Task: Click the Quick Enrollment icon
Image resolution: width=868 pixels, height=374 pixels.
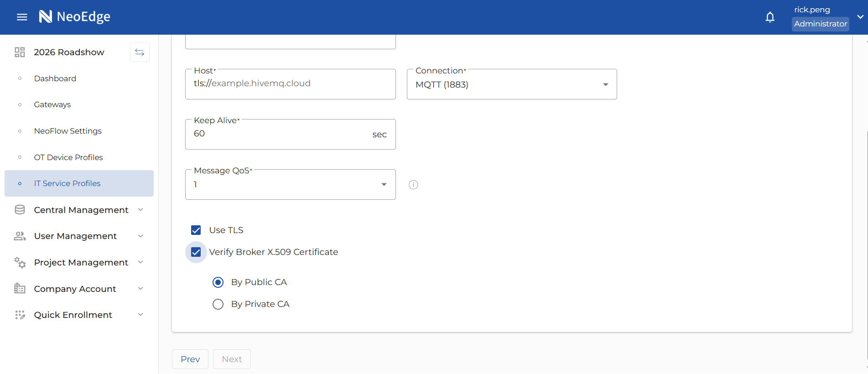Action: pos(20,315)
